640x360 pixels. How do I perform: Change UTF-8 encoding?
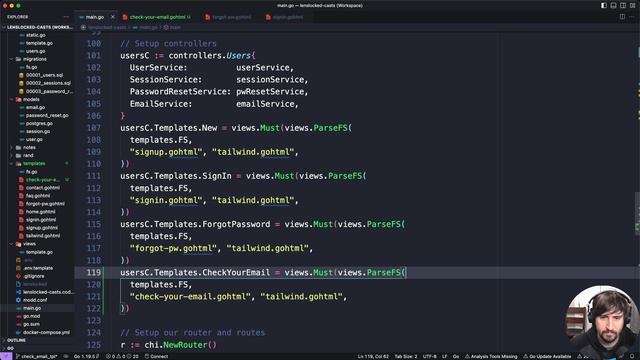(429, 356)
